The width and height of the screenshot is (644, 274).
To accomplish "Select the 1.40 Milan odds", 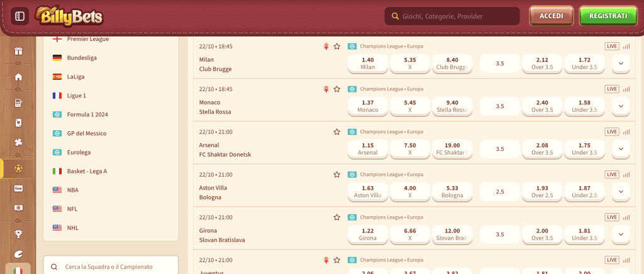I will (x=367, y=63).
